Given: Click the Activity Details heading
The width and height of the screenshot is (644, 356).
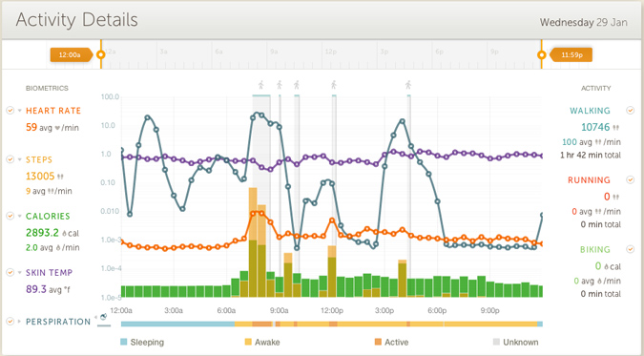Looking at the screenshot, I should tap(77, 20).
